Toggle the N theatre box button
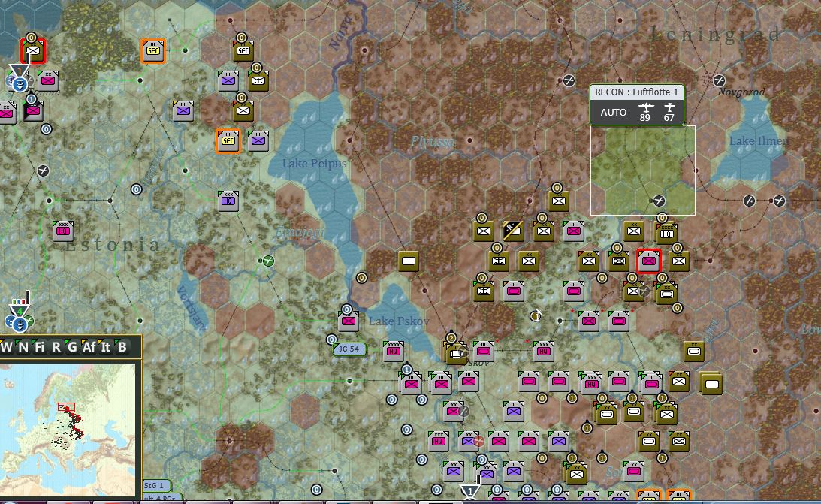The width and height of the screenshot is (821, 504). pos(23,347)
